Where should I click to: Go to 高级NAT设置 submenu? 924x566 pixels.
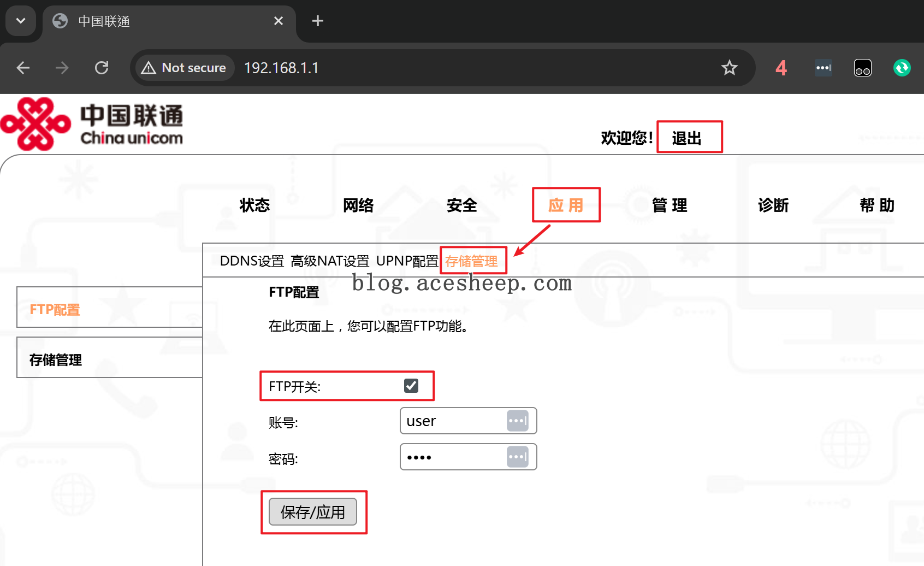[x=330, y=261]
